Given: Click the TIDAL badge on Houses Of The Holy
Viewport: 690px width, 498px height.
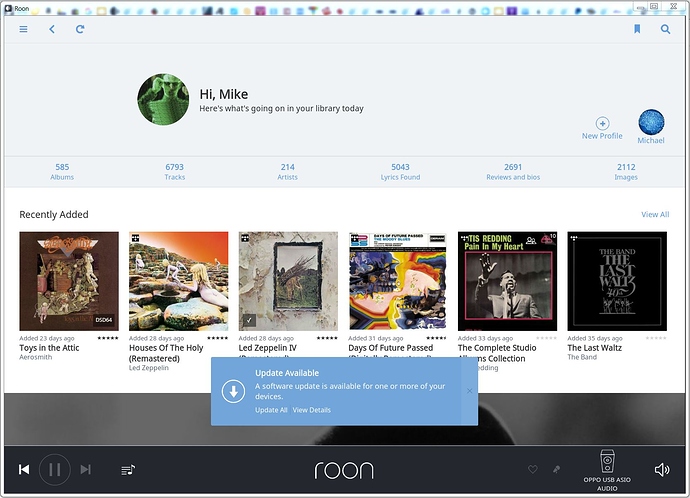Looking at the screenshot, I should [x=135, y=238].
